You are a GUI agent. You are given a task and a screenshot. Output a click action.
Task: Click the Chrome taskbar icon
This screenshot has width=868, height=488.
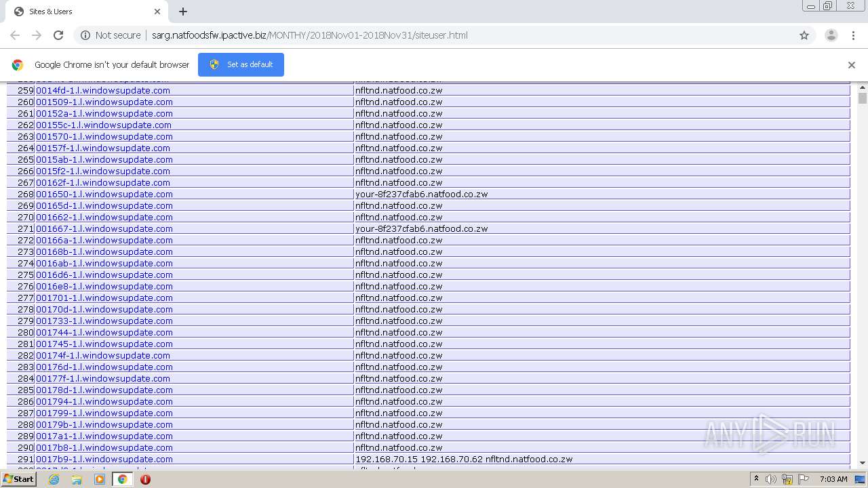122,479
